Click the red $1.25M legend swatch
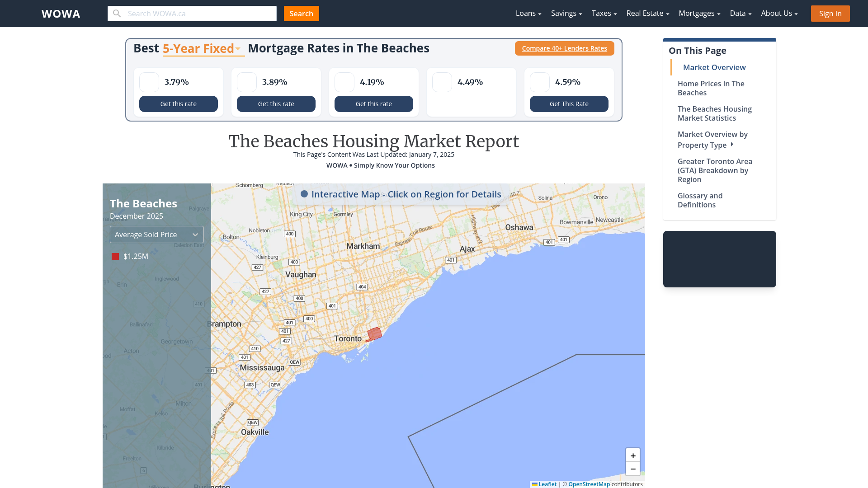 click(x=115, y=256)
